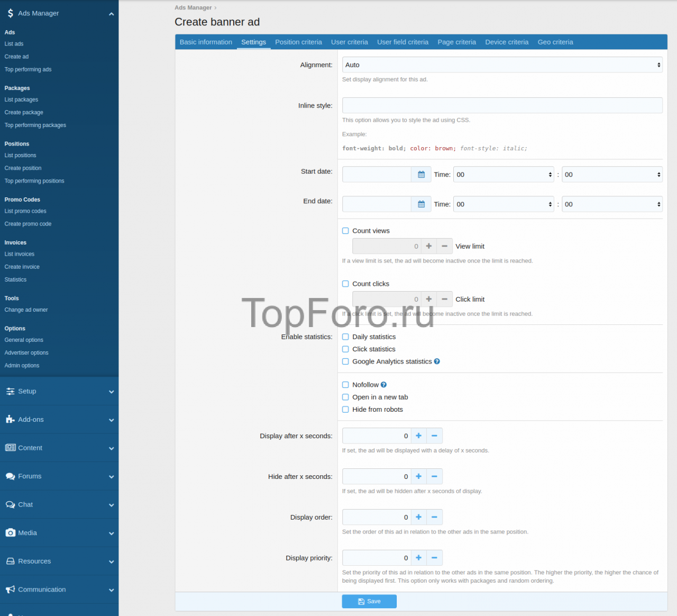
Task: Open the User field criteria tab
Action: [402, 42]
